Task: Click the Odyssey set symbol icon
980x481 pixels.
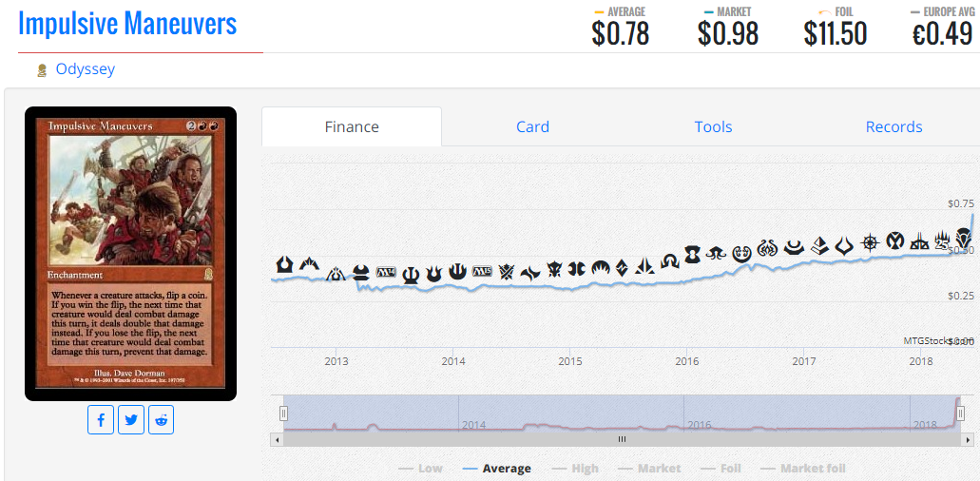Action: [41, 70]
